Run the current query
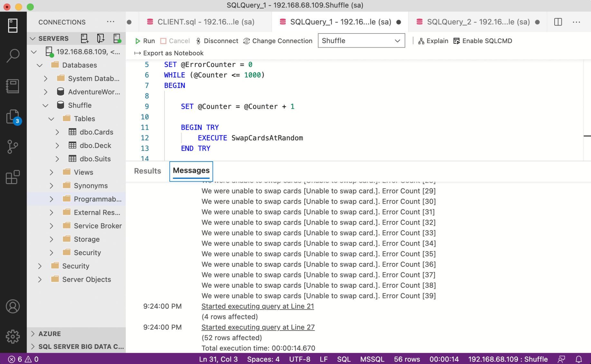 (145, 41)
